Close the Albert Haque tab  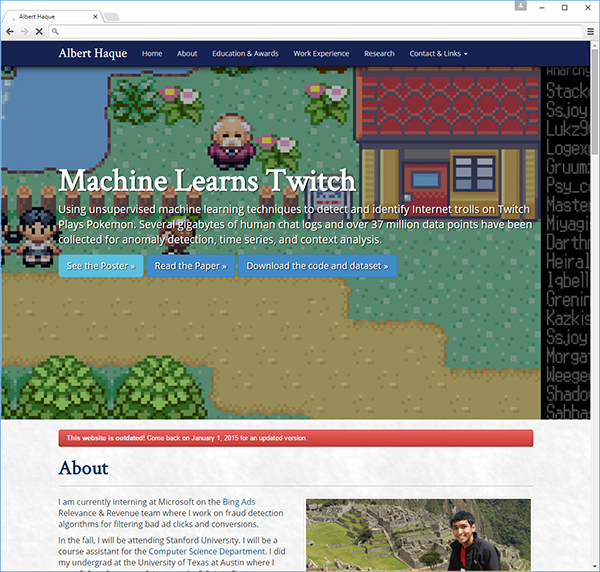pos(95,16)
